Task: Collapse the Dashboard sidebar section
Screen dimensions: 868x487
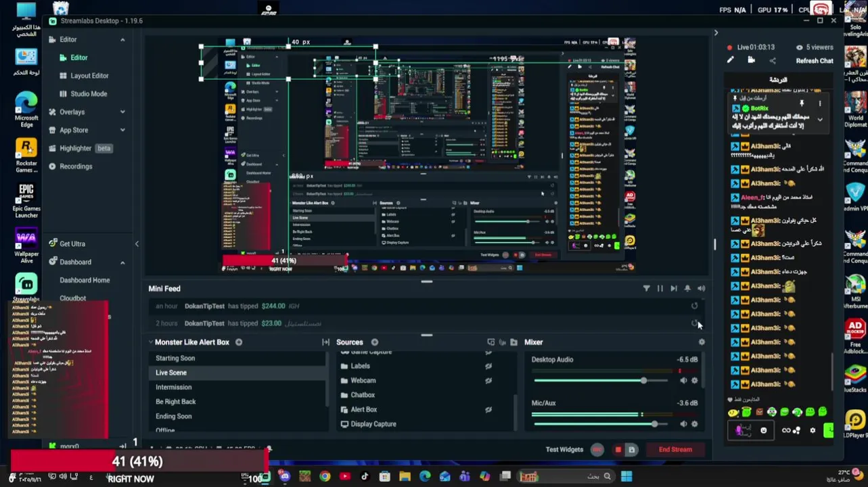Action: point(122,262)
